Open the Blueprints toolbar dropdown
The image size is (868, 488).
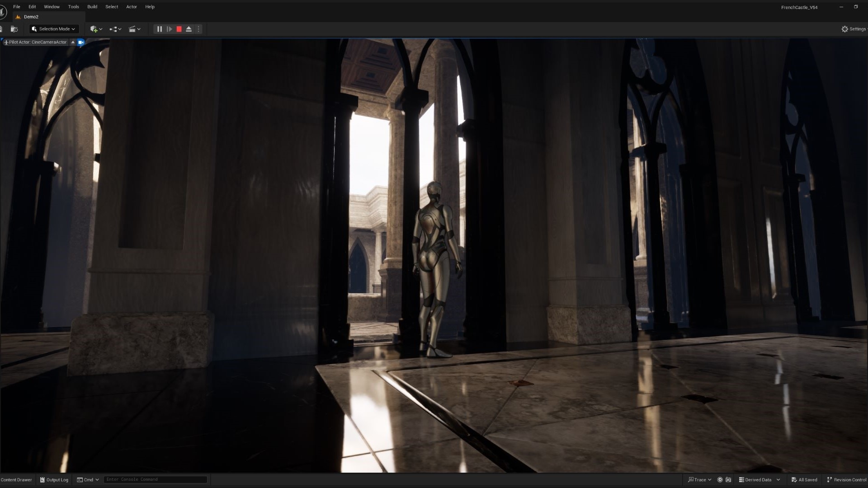(115, 29)
